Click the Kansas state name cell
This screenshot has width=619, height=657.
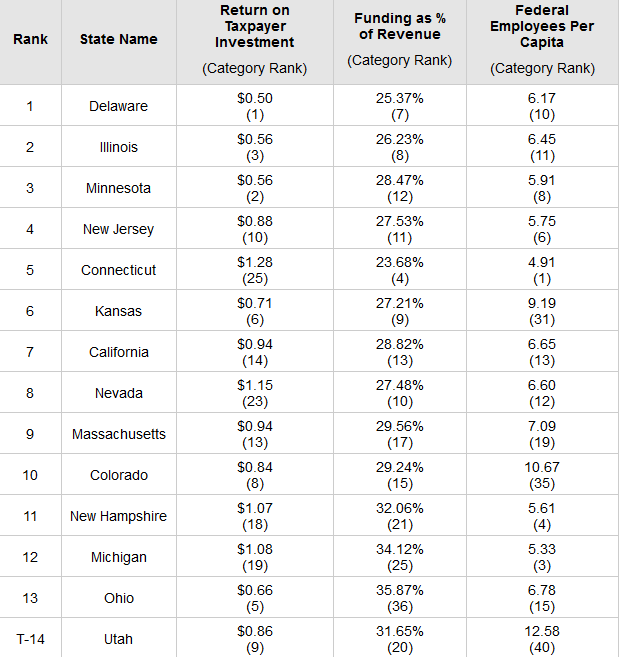118,311
